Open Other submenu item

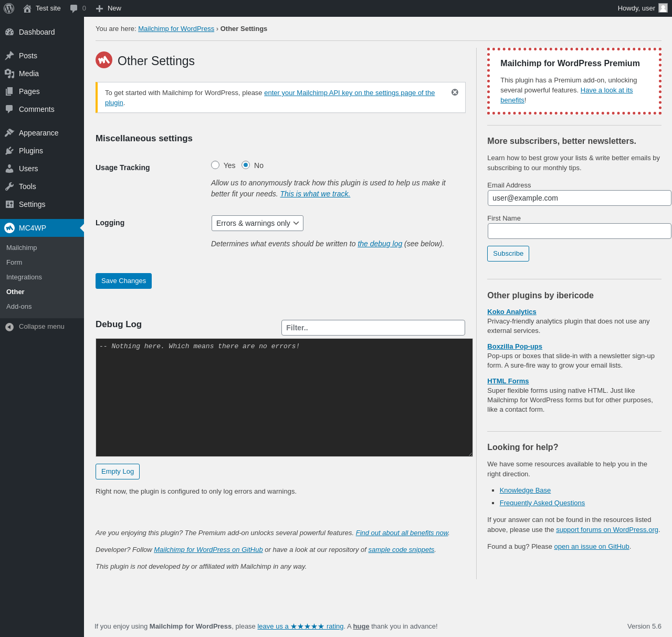(15, 292)
